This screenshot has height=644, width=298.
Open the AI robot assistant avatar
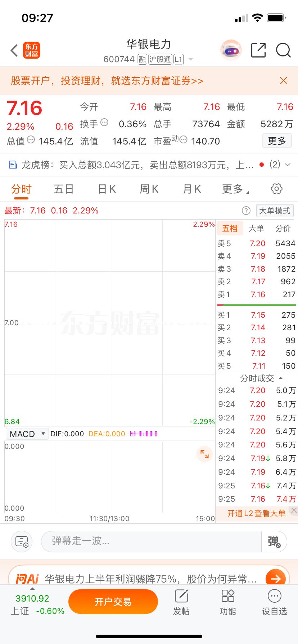click(x=231, y=50)
